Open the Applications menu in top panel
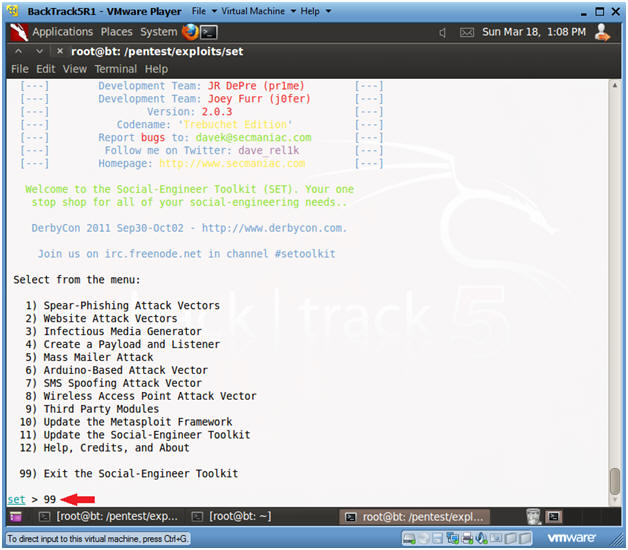The height and width of the screenshot is (550, 628). click(62, 32)
